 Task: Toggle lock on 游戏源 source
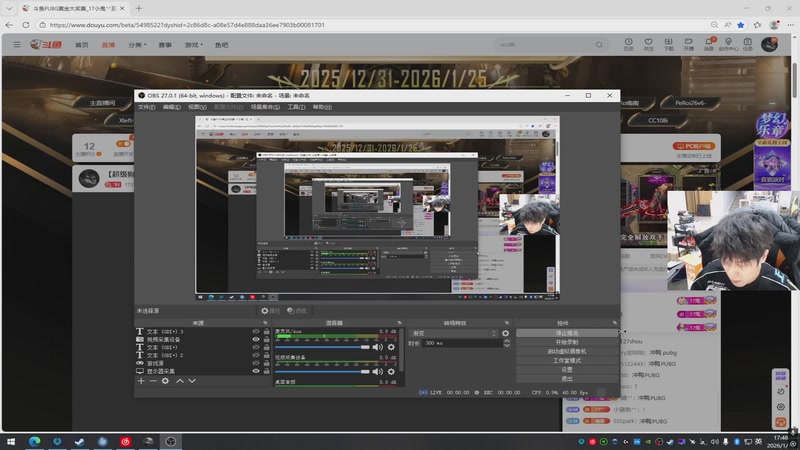(x=266, y=363)
